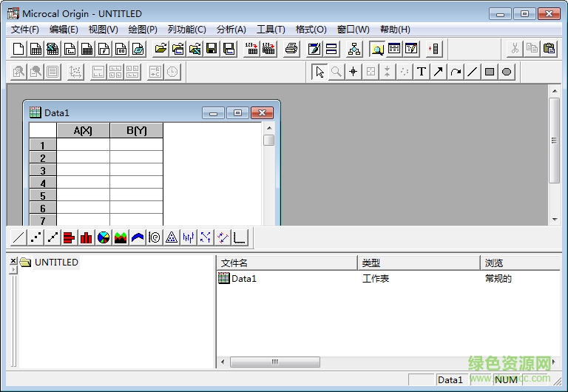The height and width of the screenshot is (392, 568).
Task: Click the 文件名 column header
Action: click(x=287, y=263)
